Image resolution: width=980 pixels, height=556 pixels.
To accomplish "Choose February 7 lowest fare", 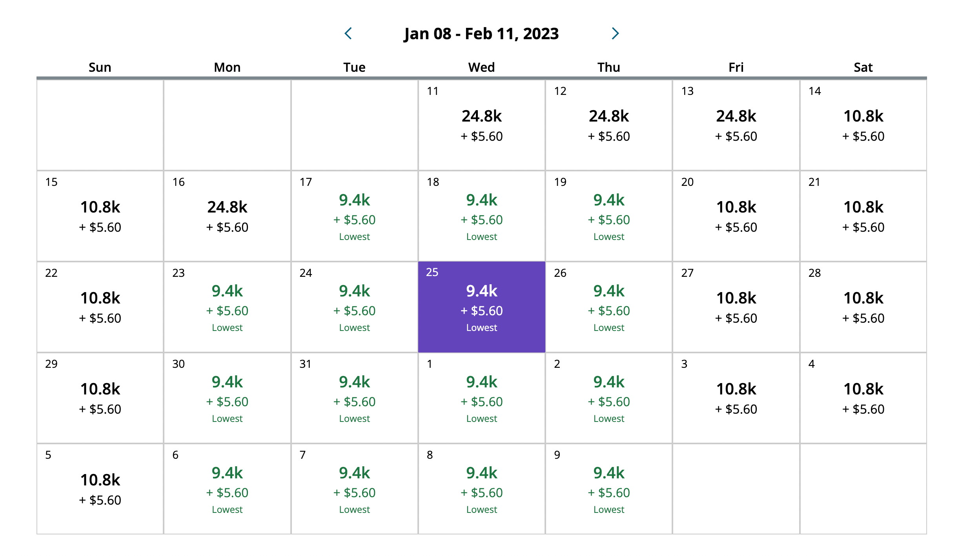I will point(354,489).
